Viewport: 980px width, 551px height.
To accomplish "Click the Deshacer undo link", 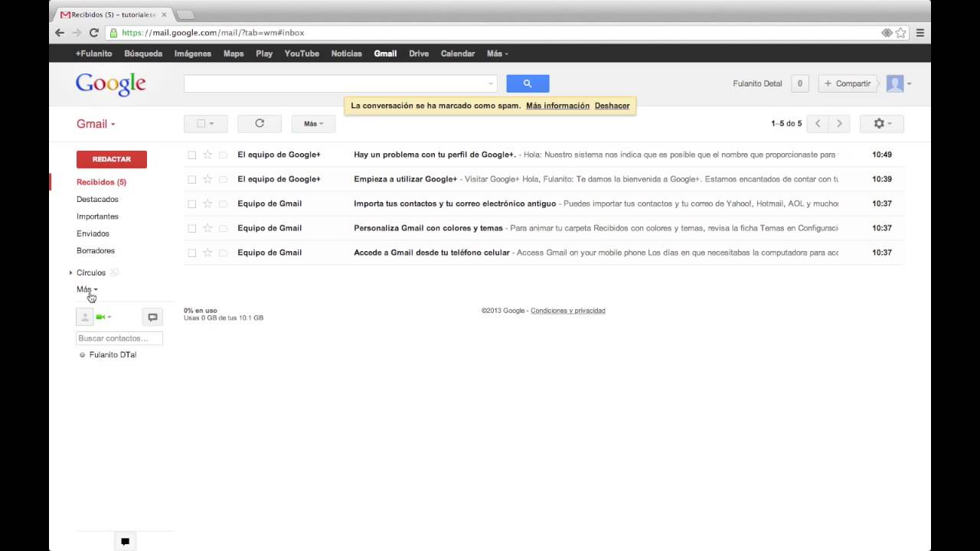I will click(612, 106).
